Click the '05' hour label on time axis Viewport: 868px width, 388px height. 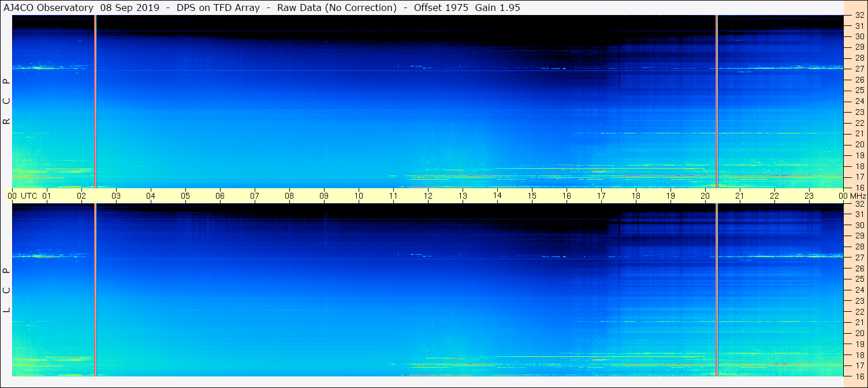[185, 196]
